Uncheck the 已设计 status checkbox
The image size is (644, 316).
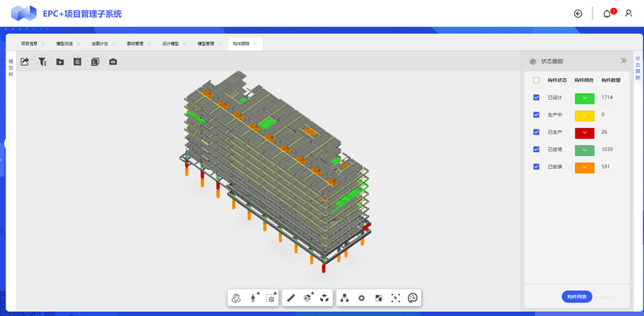(536, 97)
